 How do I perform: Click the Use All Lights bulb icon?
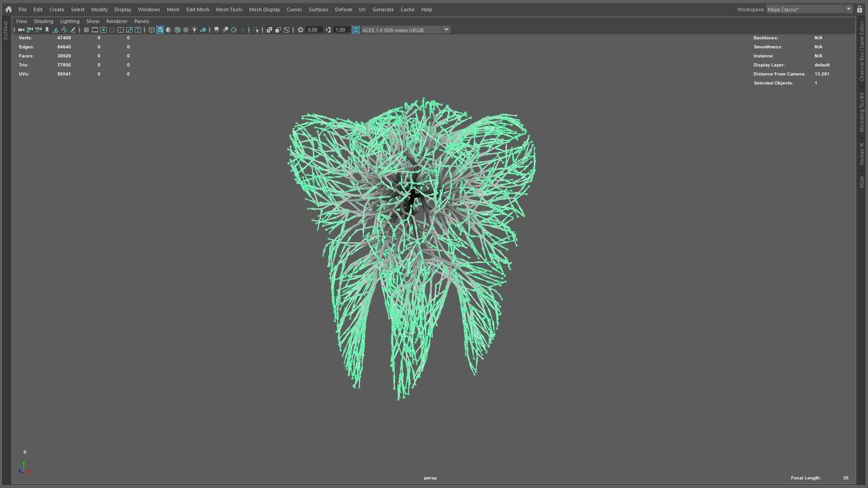coord(194,30)
